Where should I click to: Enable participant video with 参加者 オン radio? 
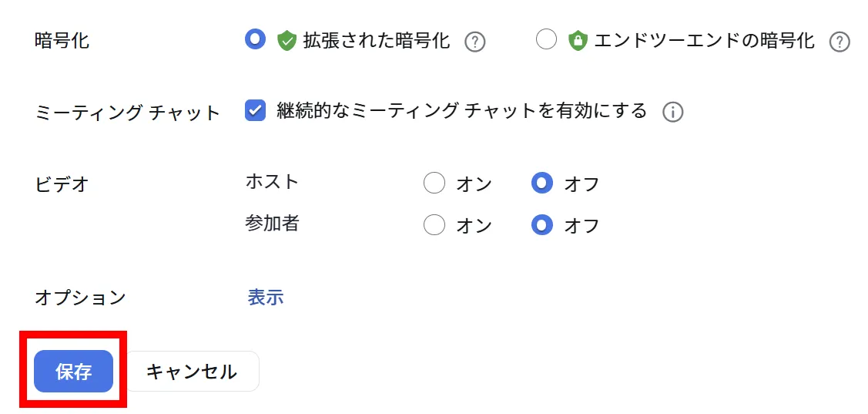click(434, 225)
